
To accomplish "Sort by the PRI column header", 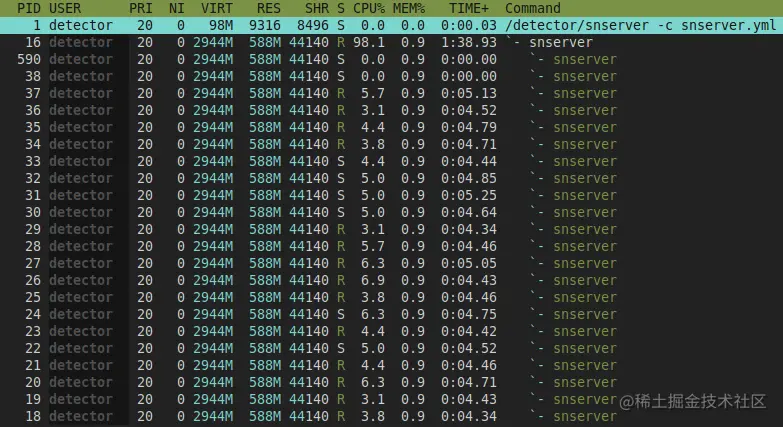I will [x=141, y=8].
